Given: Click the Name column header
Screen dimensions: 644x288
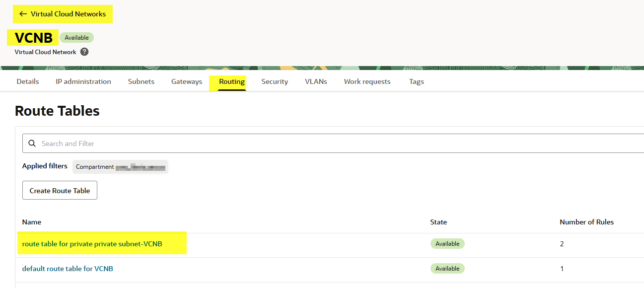Looking at the screenshot, I should click(32, 222).
